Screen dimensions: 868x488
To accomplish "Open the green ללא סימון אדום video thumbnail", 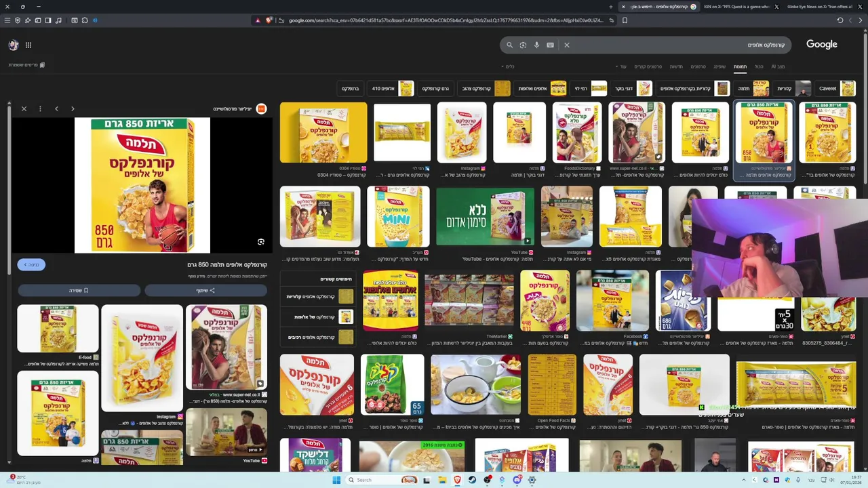I will (485, 217).
